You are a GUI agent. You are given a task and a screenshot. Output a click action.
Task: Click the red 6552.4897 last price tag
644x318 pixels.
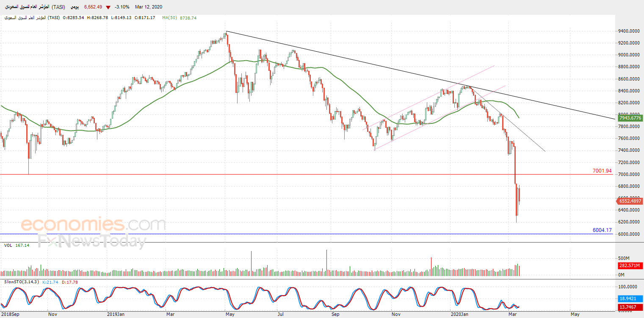click(629, 201)
